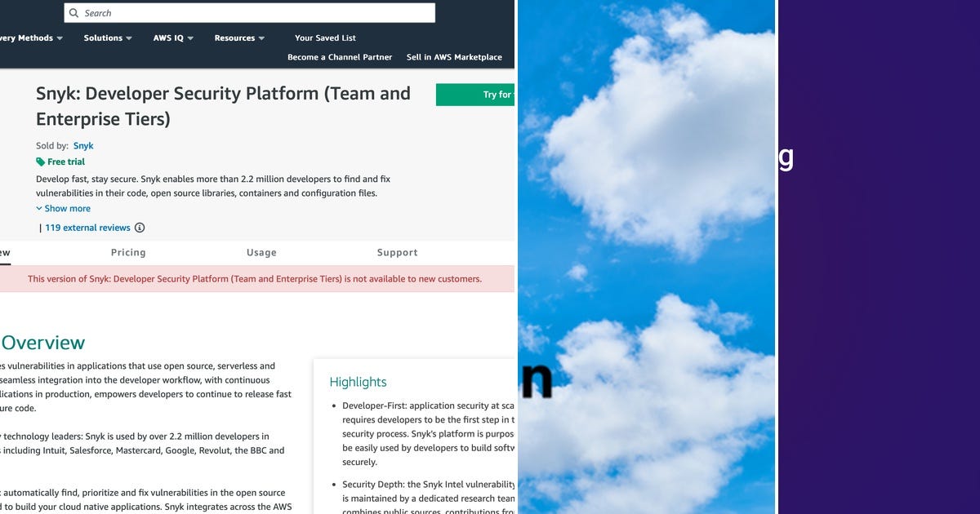Click the info icon beside external reviews
The image size is (980, 514).
140,228
